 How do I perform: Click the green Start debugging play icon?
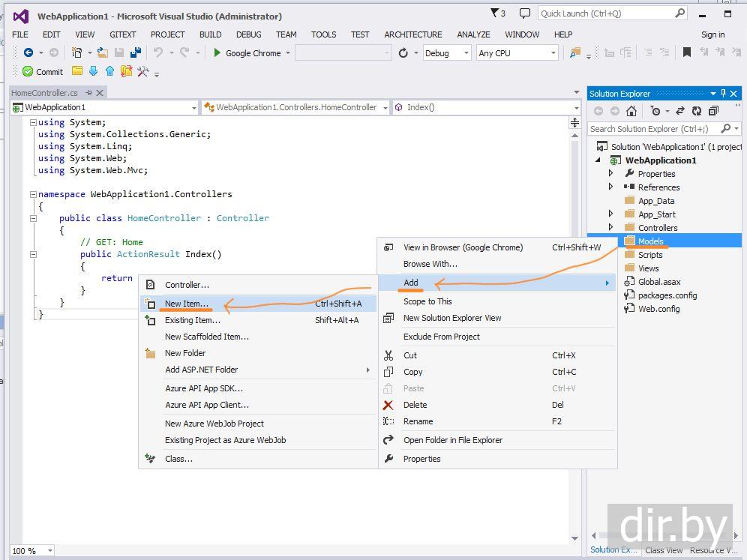[x=217, y=53]
